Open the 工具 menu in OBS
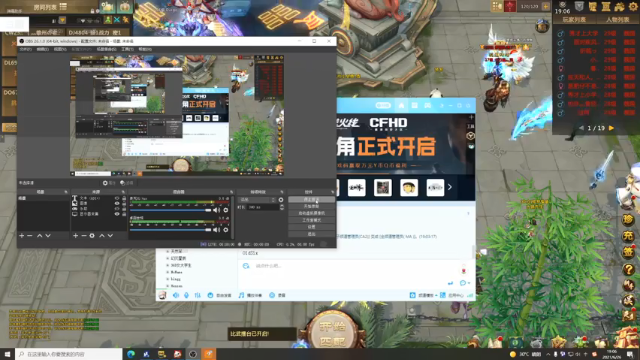Viewport: 640px width, 360px height. [127, 49]
